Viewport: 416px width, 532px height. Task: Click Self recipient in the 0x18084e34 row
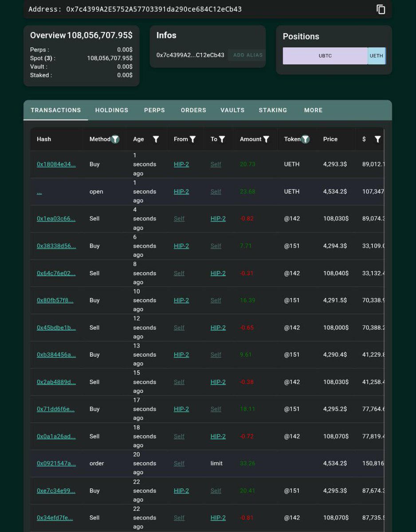[216, 164]
